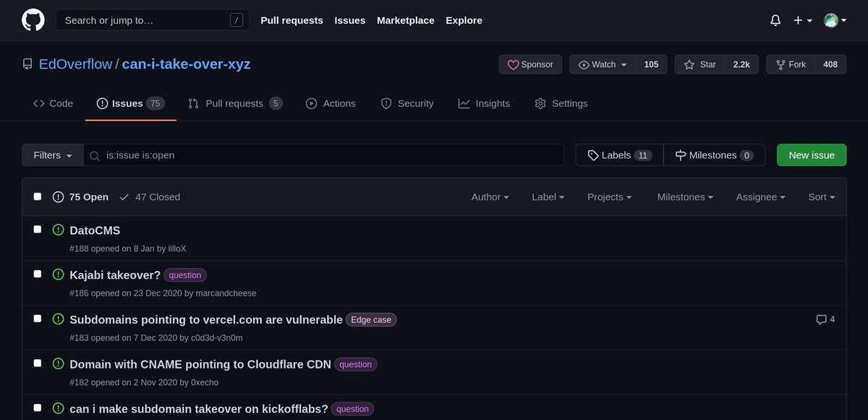
Task: Open the Sort dropdown
Action: [x=822, y=197]
